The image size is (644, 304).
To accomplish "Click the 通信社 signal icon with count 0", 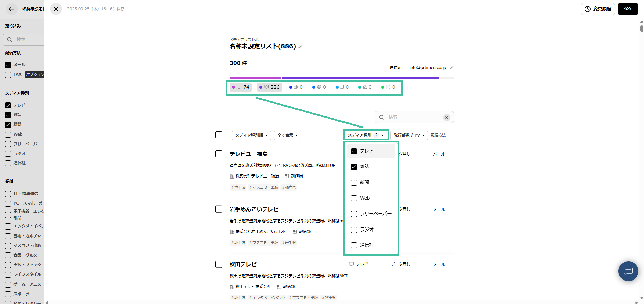I will [x=388, y=87].
